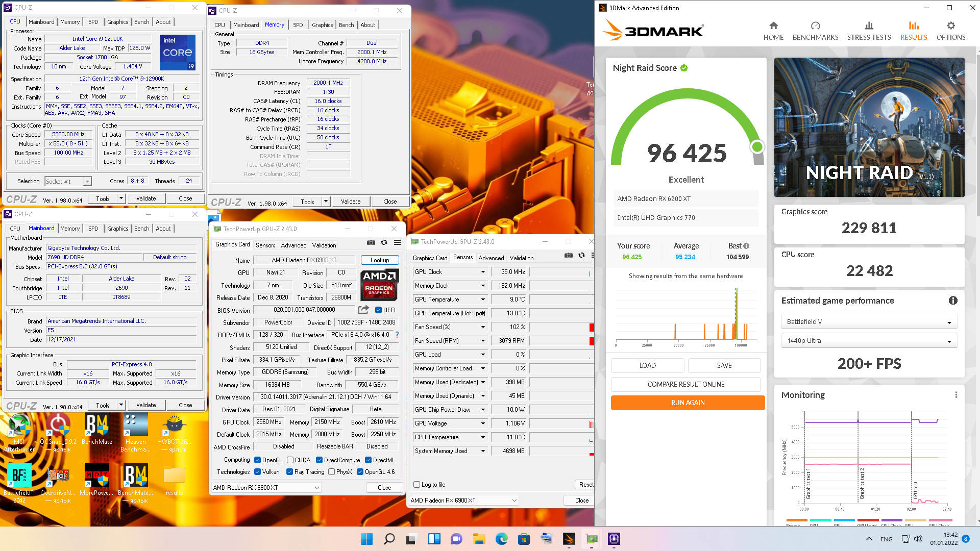The image size is (980, 551).
Task: Click the refresh icon in the Sensors GPU-Z window
Action: click(x=581, y=255)
